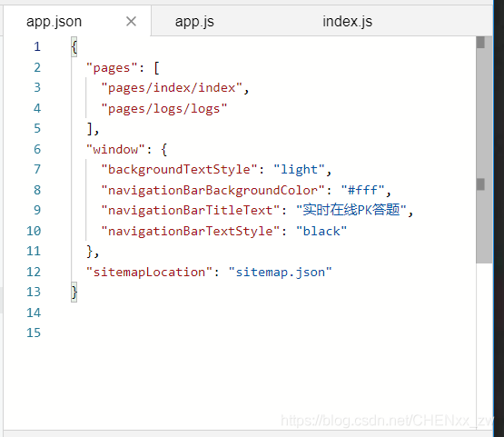Click the closing brace on line 13
Image resolution: width=504 pixels, height=437 pixels.
click(x=74, y=293)
